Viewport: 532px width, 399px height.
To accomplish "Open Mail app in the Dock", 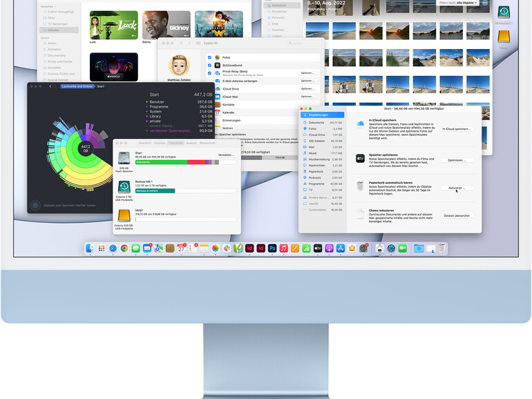I will (x=147, y=249).
